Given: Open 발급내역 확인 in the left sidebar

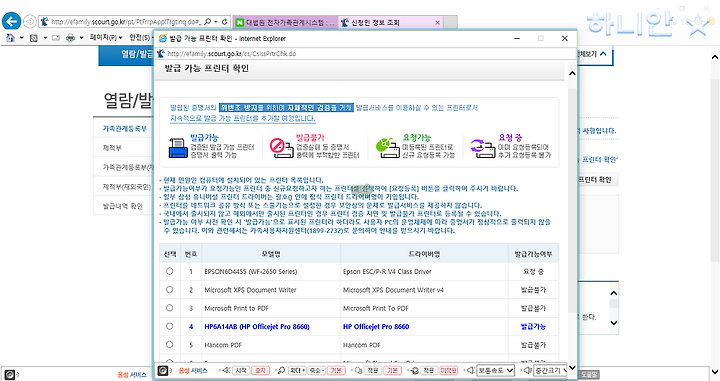Looking at the screenshot, I should [123, 207].
